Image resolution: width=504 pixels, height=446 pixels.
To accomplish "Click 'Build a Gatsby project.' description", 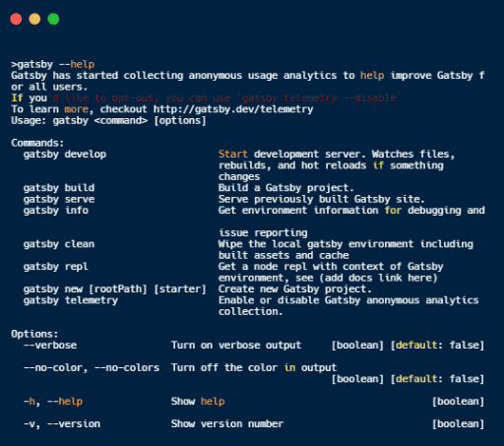I will click(286, 188).
